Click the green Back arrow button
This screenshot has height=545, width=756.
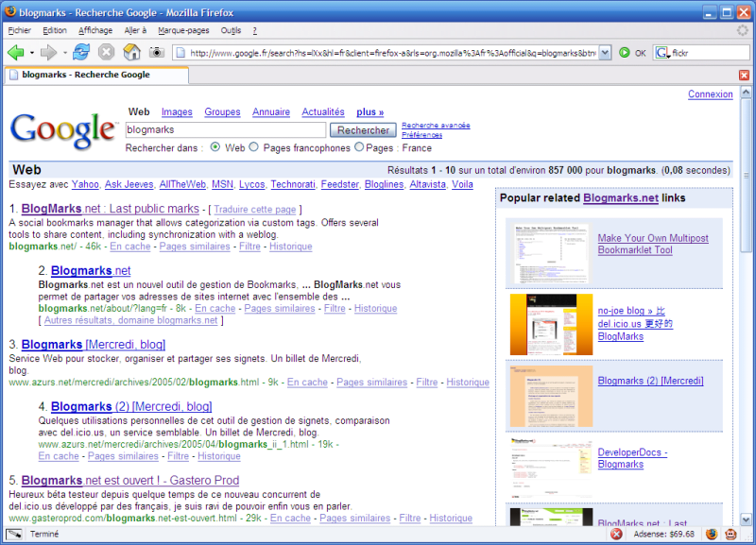(16, 52)
